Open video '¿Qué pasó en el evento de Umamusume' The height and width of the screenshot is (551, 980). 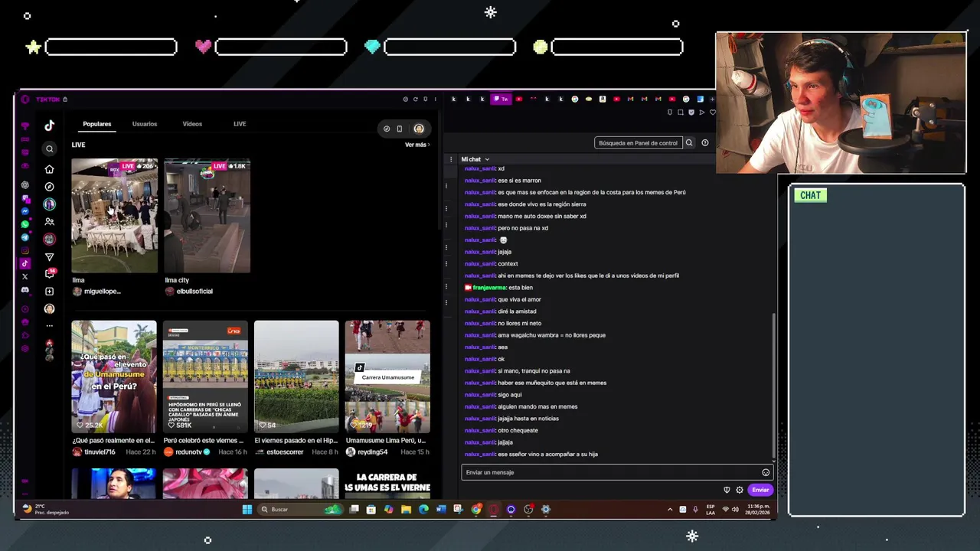coord(114,377)
